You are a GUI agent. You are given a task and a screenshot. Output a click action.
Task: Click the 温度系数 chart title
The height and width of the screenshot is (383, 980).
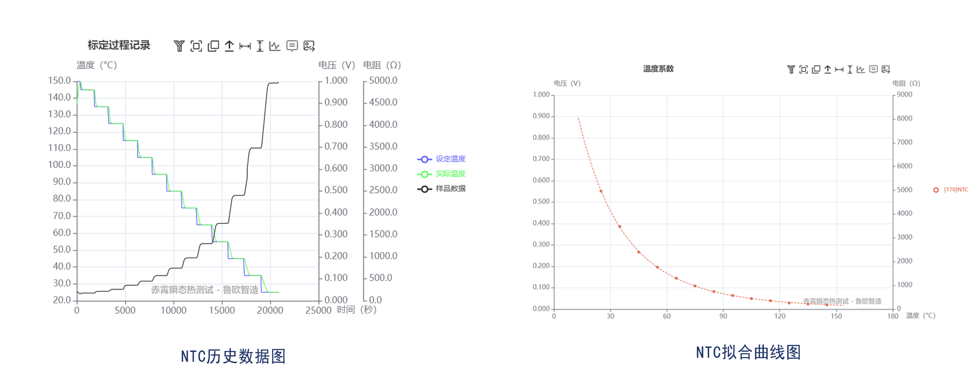point(658,69)
